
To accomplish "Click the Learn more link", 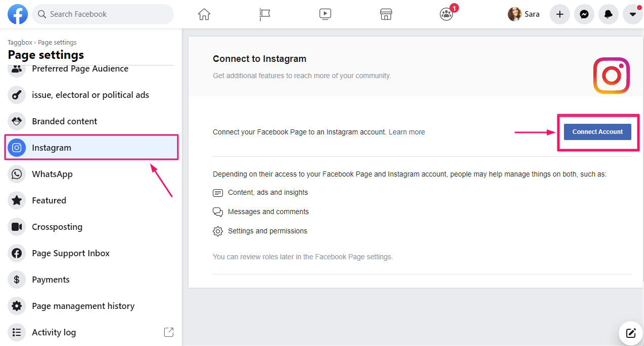I will click(406, 132).
